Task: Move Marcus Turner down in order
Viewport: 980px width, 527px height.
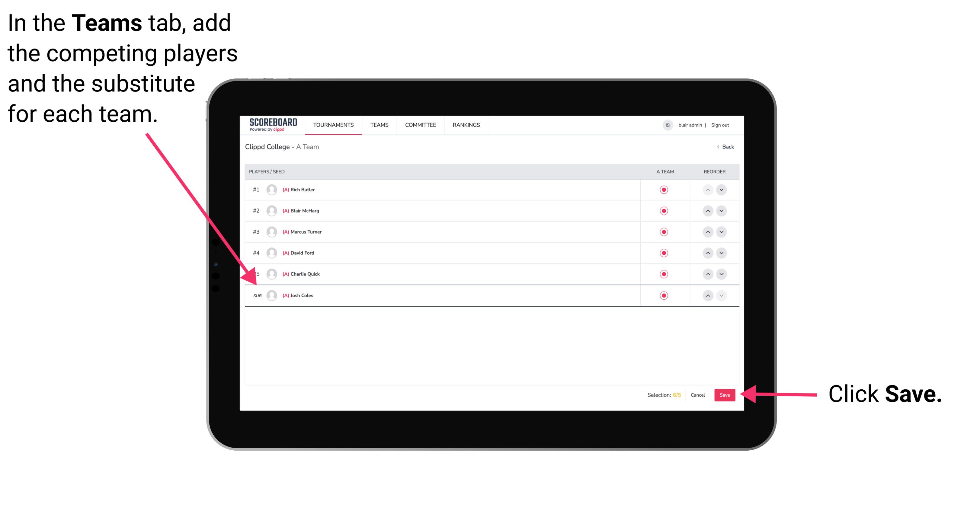Action: point(721,232)
